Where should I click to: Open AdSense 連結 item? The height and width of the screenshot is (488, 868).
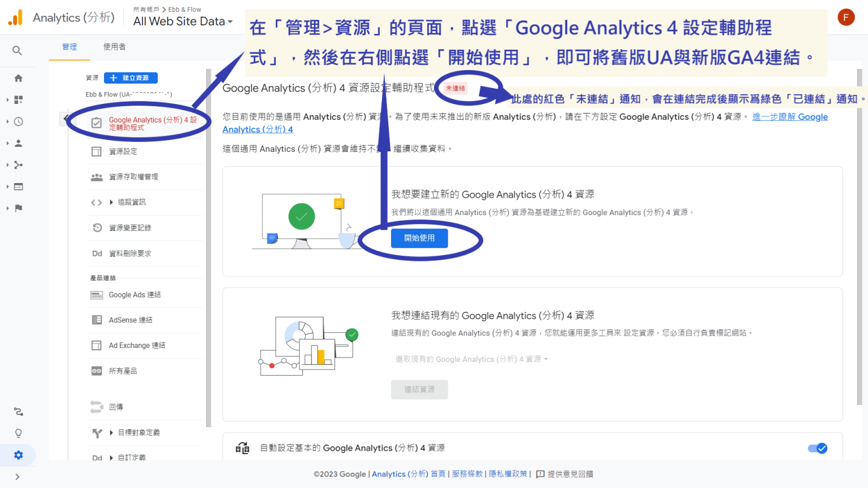[x=131, y=320]
